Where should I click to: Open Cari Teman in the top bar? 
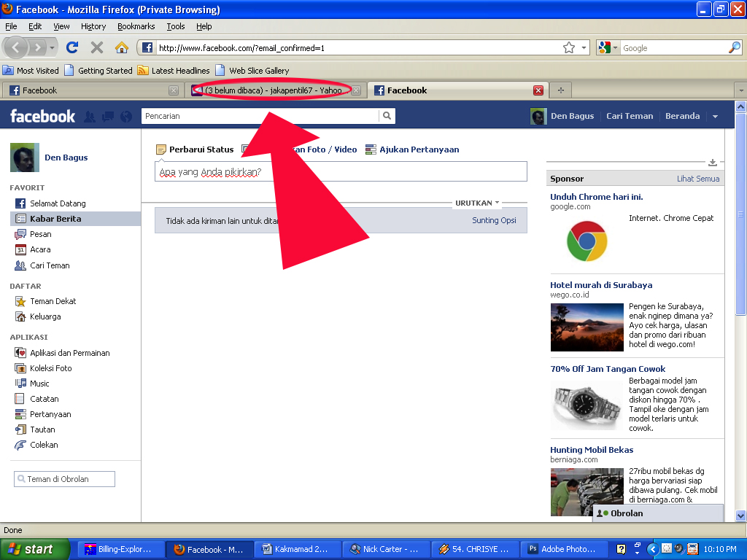point(630,116)
